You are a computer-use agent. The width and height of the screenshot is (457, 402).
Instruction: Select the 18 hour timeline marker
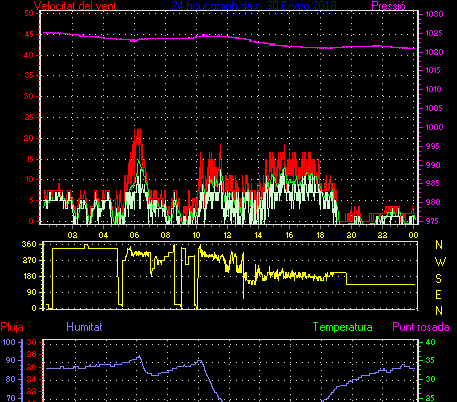click(320, 235)
